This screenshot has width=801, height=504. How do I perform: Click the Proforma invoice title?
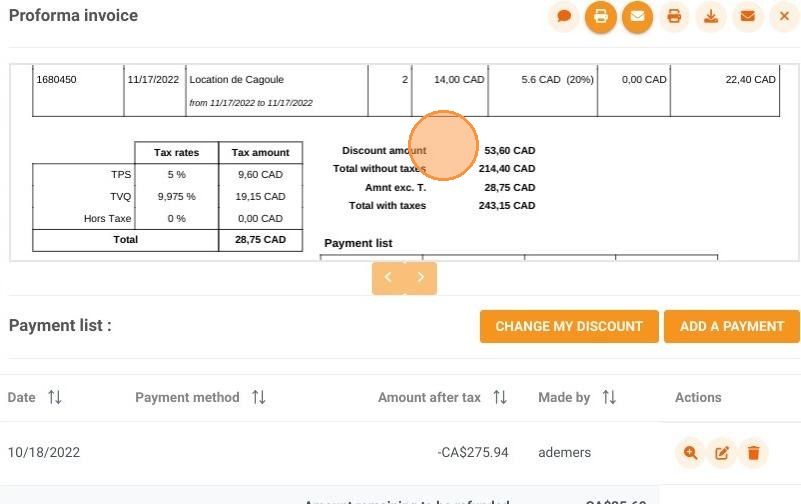73,15
